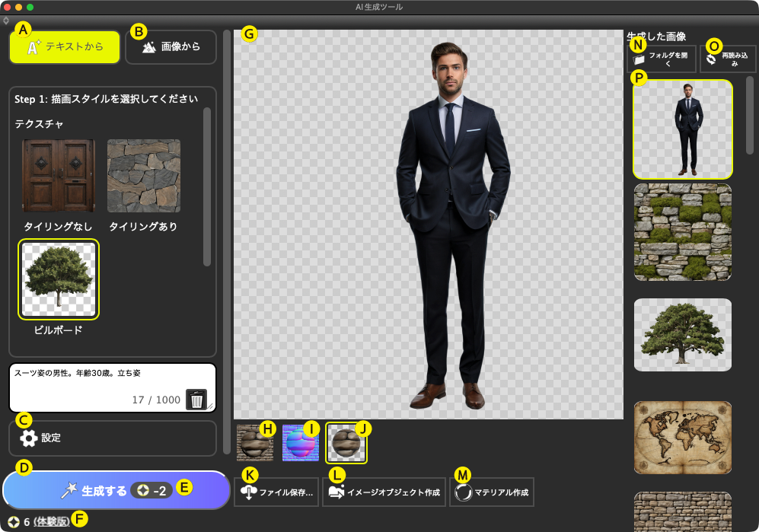
Task: Click マテリアル作成 to create material
Action: pos(492,492)
